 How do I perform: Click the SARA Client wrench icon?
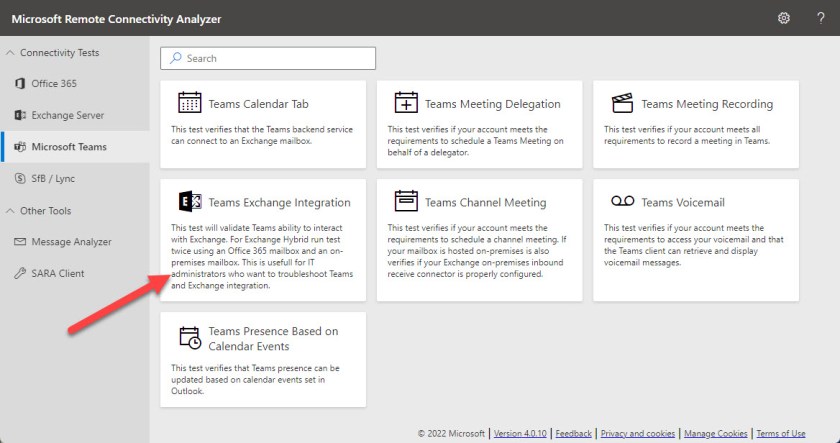(x=20, y=273)
